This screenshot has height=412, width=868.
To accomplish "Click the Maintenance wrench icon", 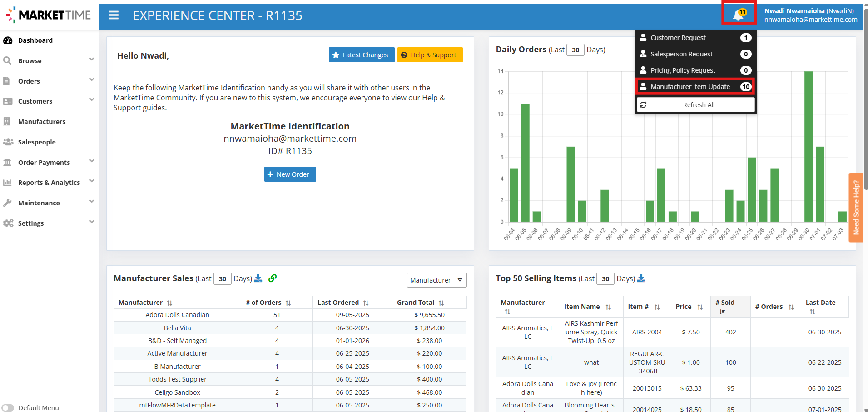I will [x=7, y=203].
